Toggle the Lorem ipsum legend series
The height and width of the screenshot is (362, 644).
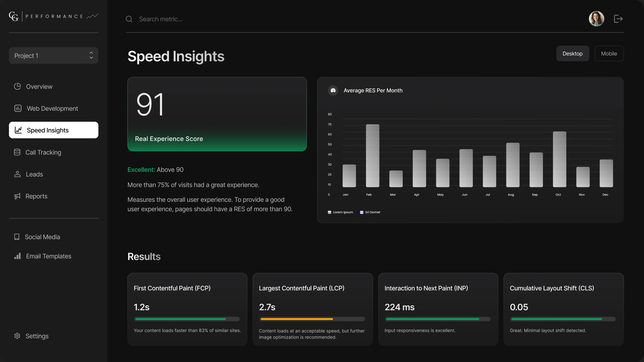tap(340, 212)
